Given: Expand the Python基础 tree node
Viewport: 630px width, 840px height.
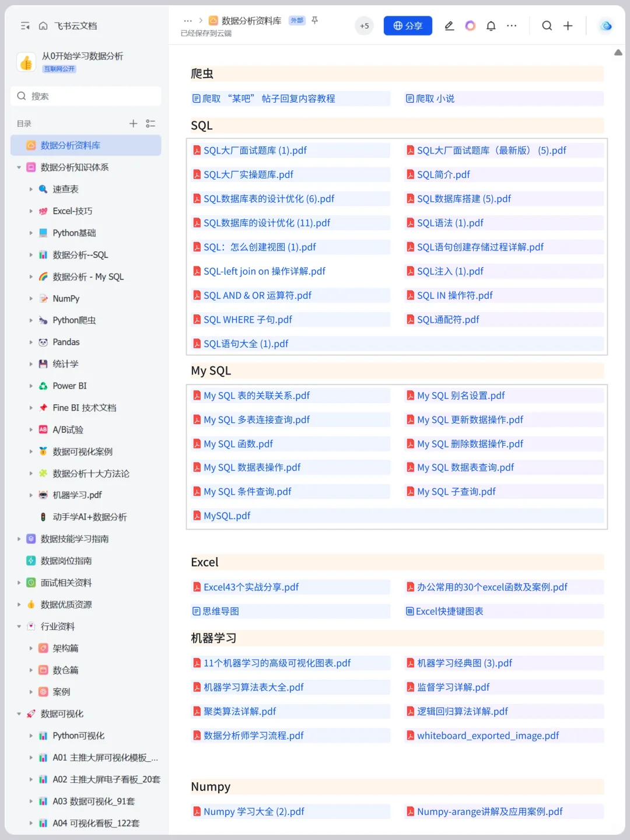Looking at the screenshot, I should 31,233.
